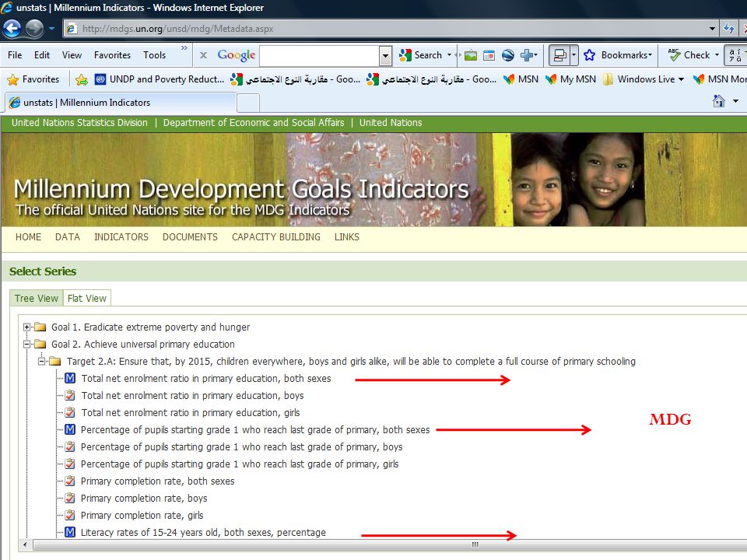Open the first Arabic Google favorite link
The image size is (747, 560).
coord(296,79)
